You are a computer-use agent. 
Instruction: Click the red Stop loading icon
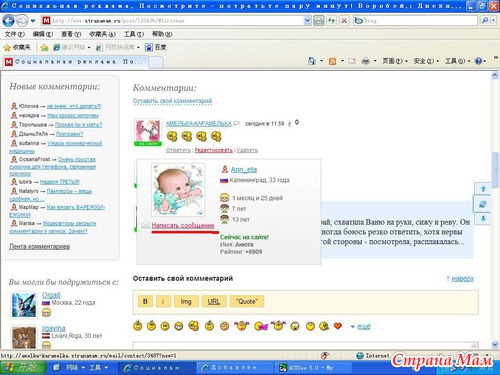(x=344, y=21)
